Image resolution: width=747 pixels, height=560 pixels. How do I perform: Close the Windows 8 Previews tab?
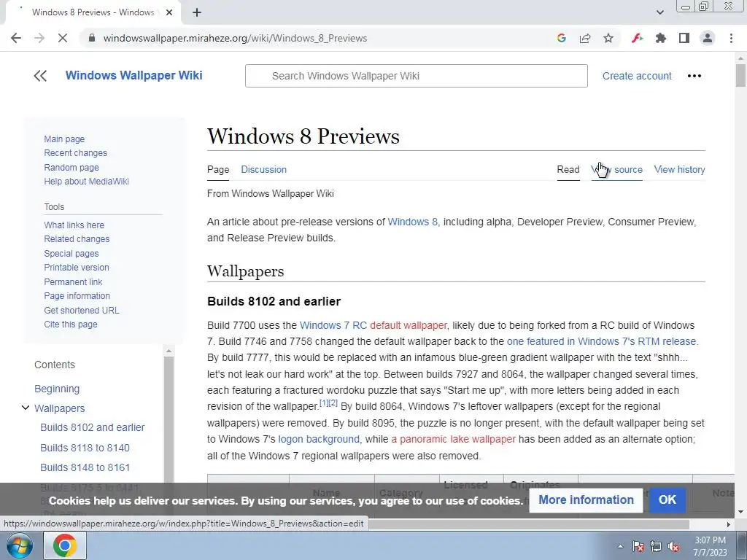[x=169, y=12]
